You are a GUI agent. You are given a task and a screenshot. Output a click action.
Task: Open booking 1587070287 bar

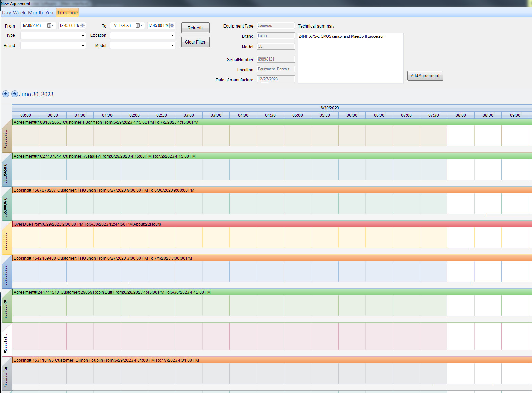click(272, 190)
